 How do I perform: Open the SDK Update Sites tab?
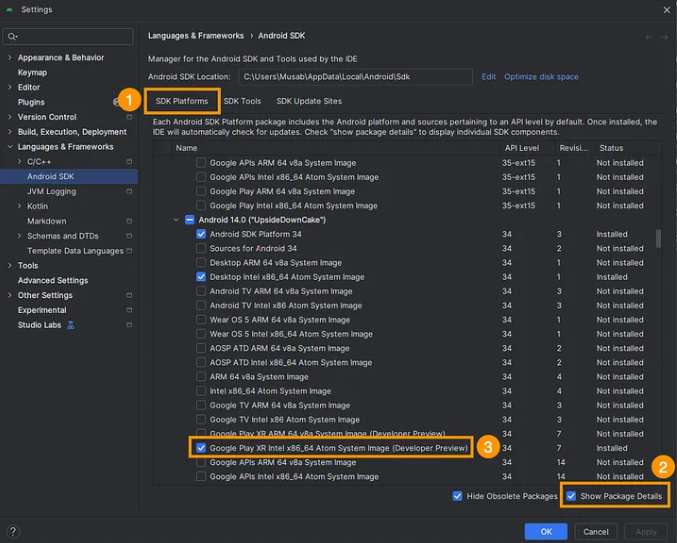coord(309,101)
